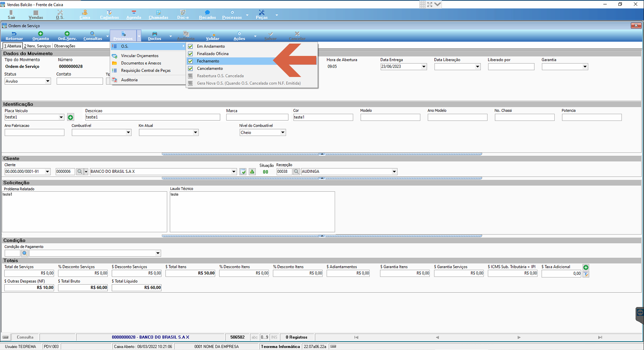The height and width of the screenshot is (350, 644).
Task: Toggle the Finalizado Oficina checkbox
Action: (190, 54)
